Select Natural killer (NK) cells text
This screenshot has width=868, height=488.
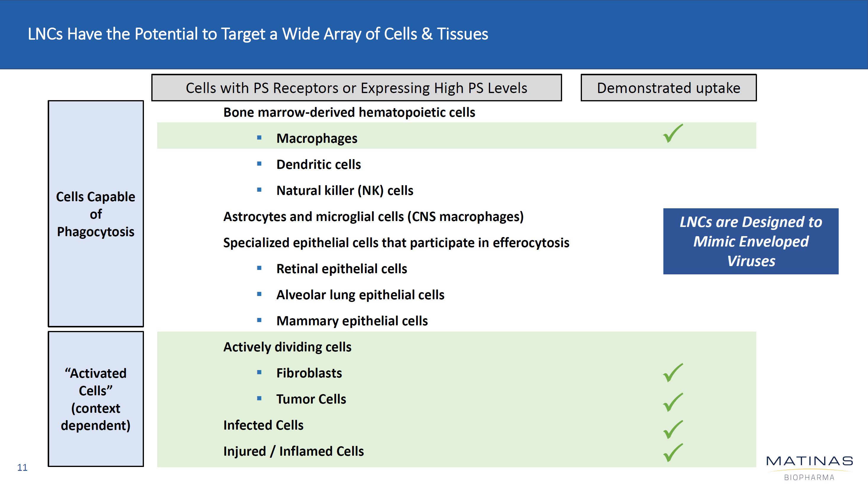tap(344, 191)
